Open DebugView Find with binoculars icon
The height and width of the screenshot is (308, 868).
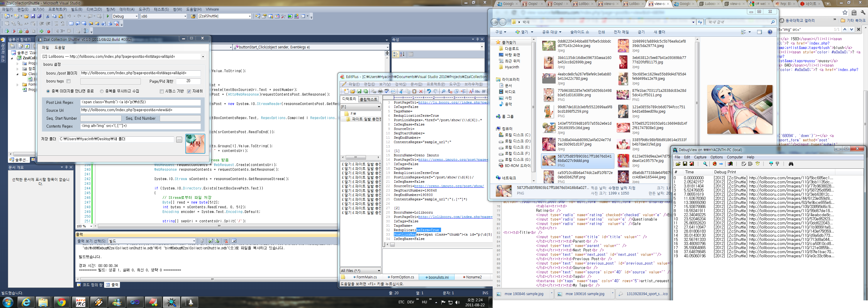click(791, 164)
